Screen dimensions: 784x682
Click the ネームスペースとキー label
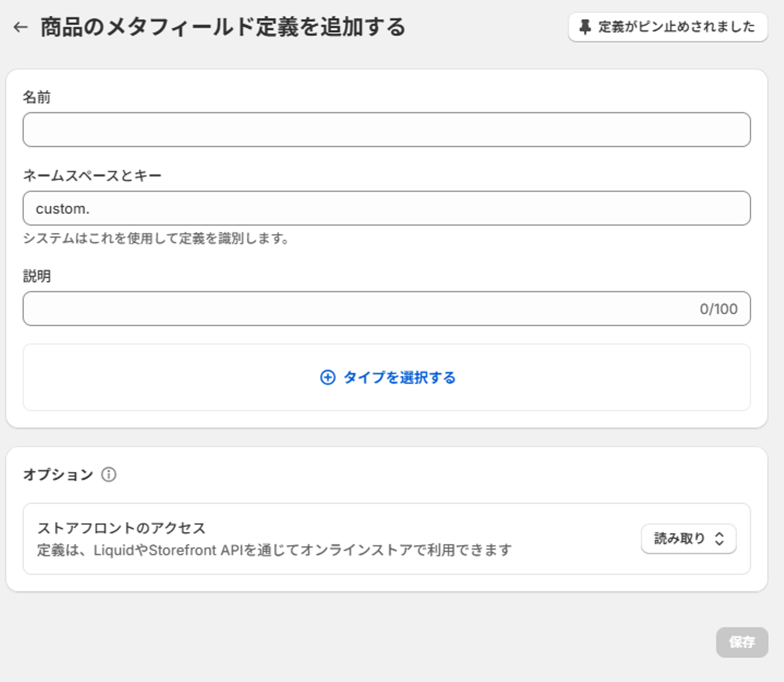pyautogui.click(x=92, y=175)
